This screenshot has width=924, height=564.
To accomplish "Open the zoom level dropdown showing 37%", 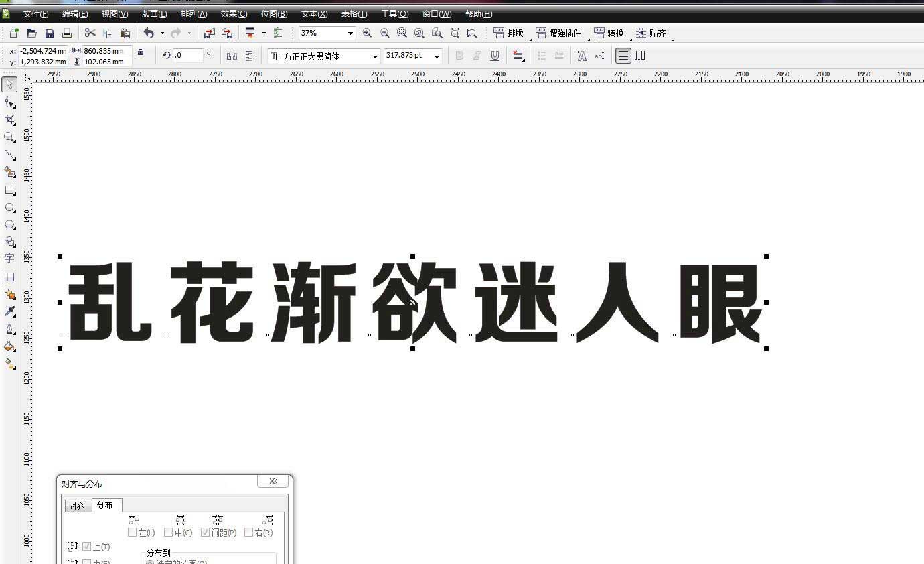I will tap(349, 32).
